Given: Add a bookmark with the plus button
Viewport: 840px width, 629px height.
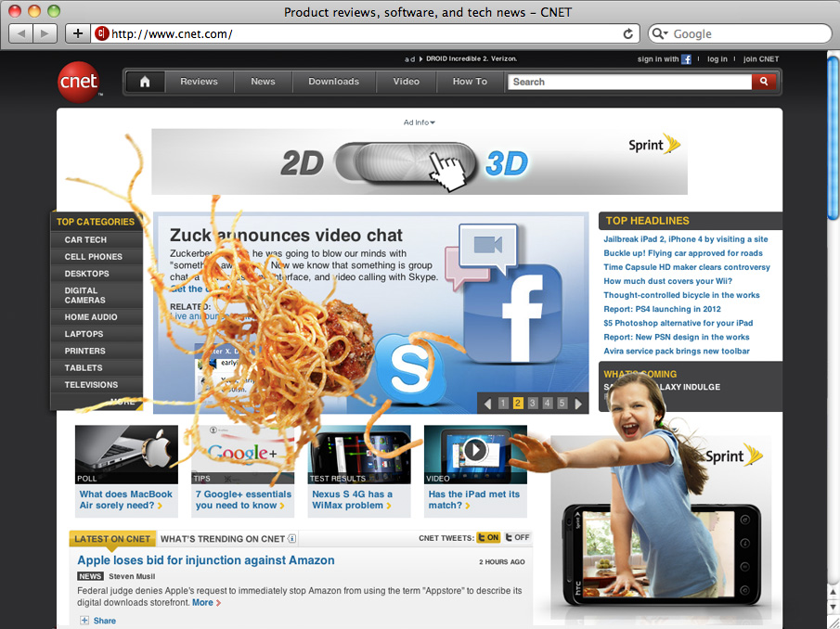Looking at the screenshot, I should [x=78, y=33].
